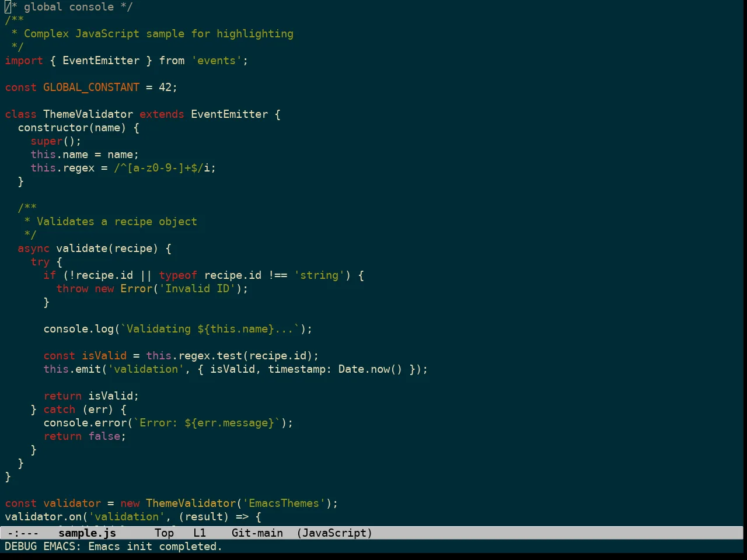Click 'validate(recipe)' method name
747x560 pixels.
[x=107, y=249]
